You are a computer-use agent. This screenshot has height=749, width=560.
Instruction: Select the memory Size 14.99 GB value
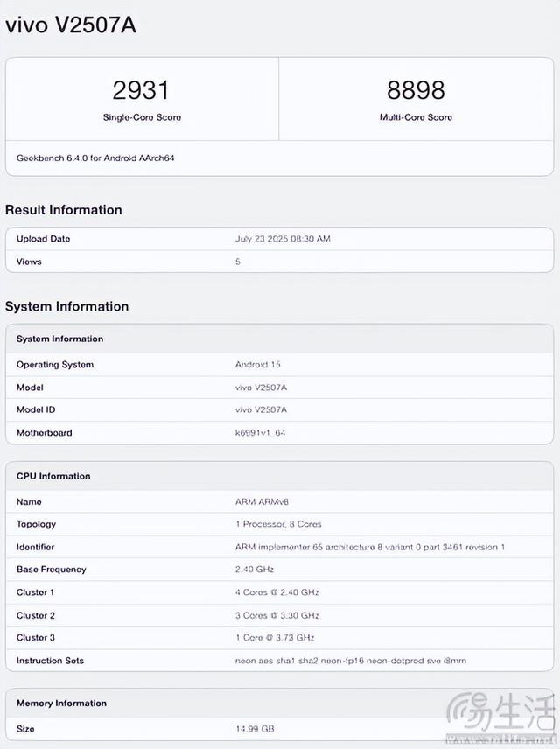click(255, 729)
